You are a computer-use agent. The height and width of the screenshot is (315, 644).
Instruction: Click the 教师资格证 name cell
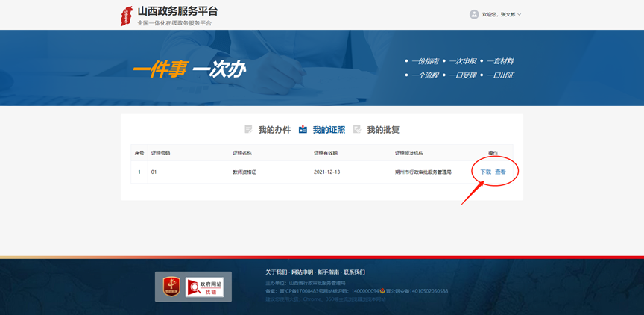(x=244, y=172)
